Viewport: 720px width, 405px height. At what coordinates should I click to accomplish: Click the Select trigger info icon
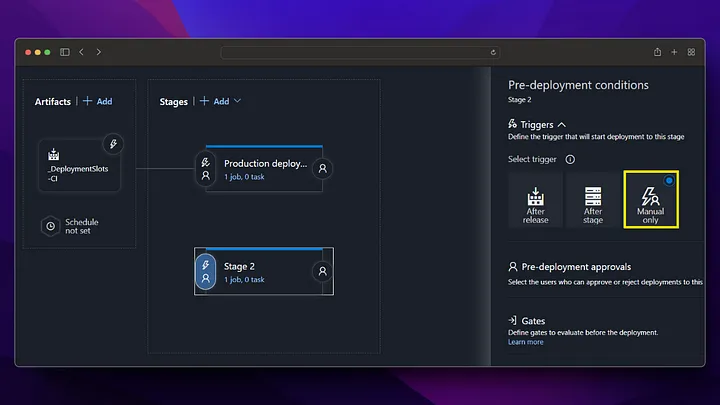(570, 159)
